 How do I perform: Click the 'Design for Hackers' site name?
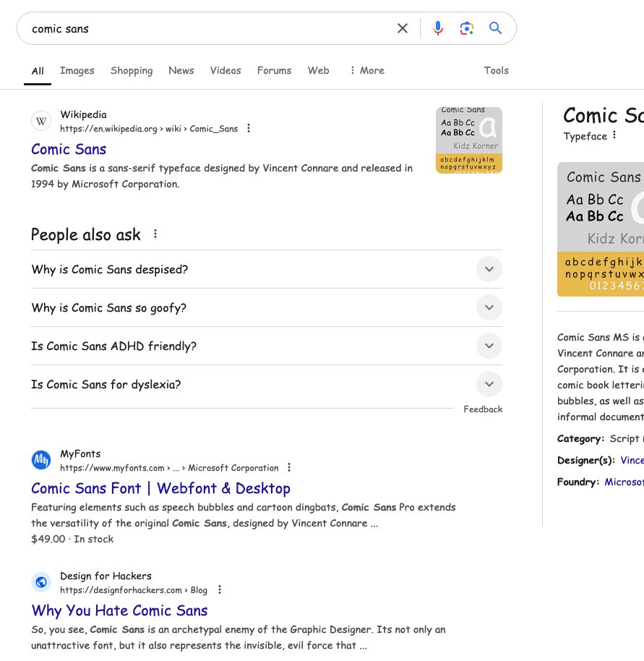click(106, 576)
